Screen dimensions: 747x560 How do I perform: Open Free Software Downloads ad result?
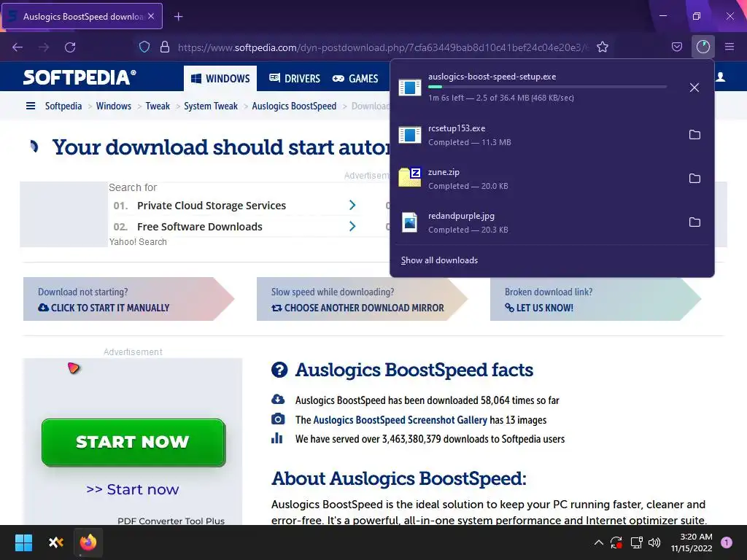(x=200, y=227)
